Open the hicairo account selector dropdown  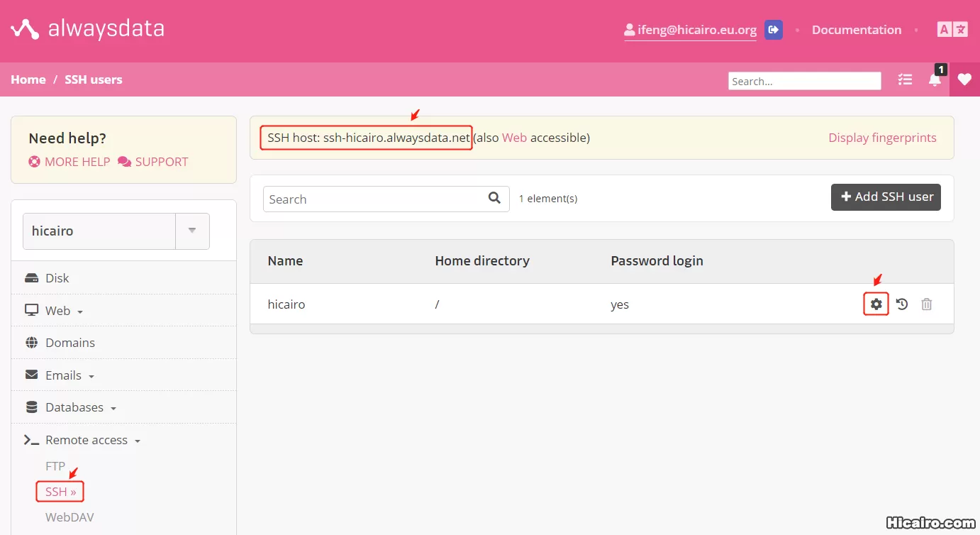coord(192,231)
